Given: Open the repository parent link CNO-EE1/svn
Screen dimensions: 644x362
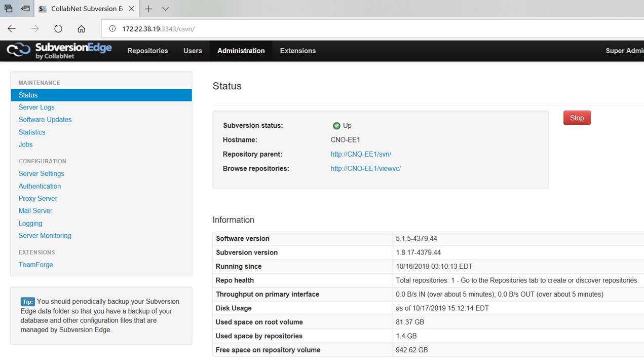Looking at the screenshot, I should 361,154.
